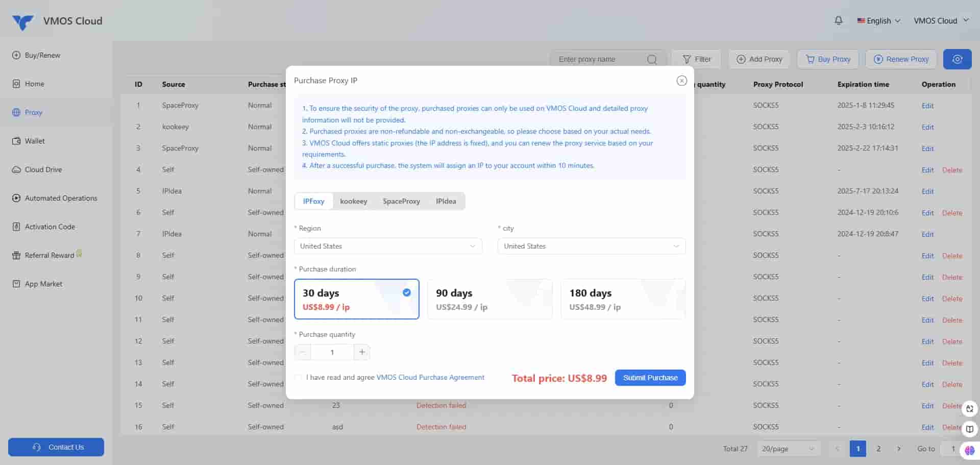Delete the row 13 Self proxy
Viewport: 980px width, 465px height.
tap(952, 363)
